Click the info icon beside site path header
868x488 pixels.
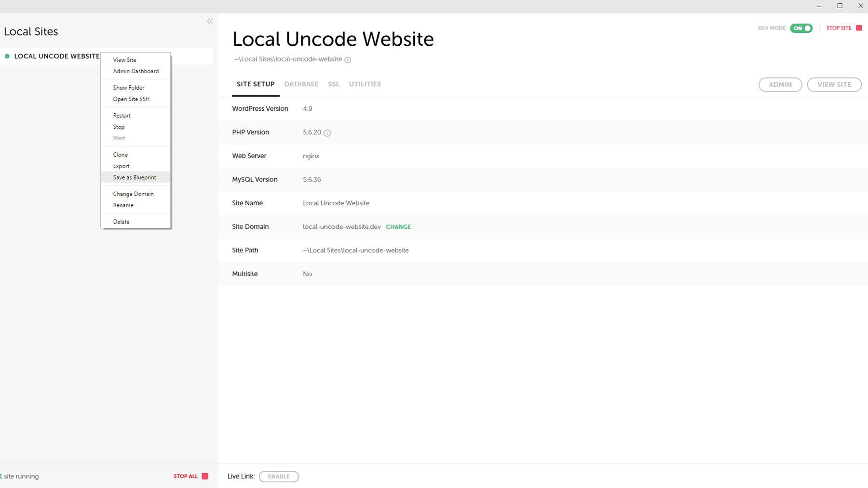click(x=348, y=60)
